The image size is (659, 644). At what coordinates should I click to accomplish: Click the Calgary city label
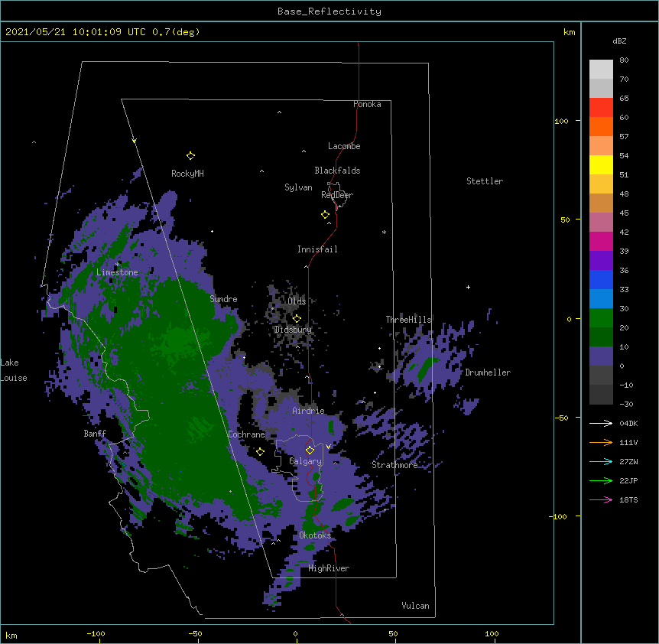coord(305,461)
